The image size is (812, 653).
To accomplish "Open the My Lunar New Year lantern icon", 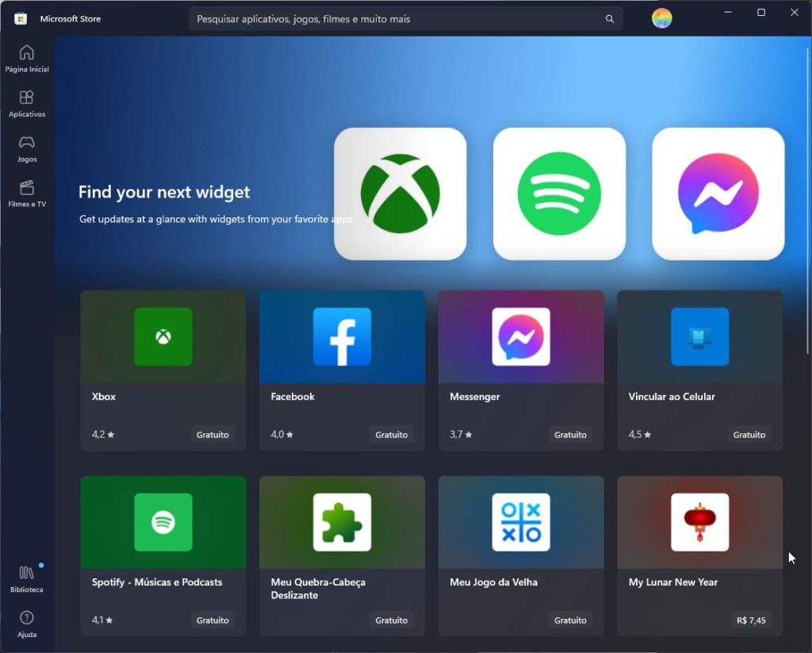I will tap(700, 522).
